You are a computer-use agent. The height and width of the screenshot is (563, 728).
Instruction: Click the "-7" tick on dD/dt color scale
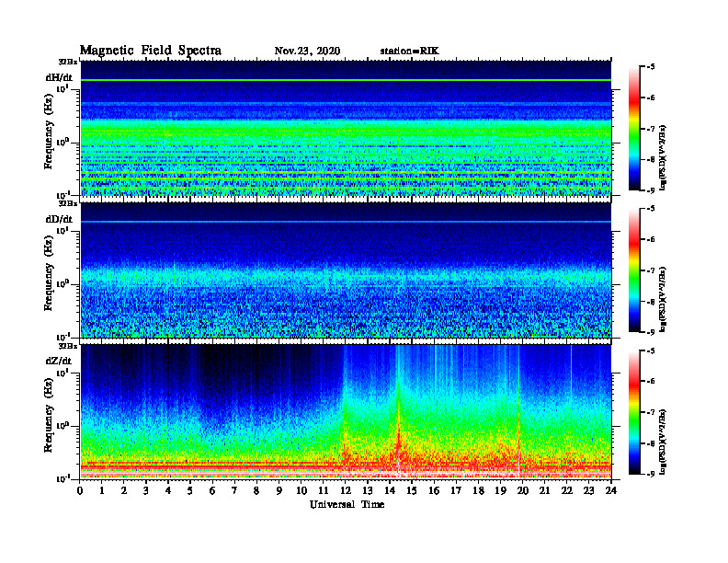tap(651, 270)
